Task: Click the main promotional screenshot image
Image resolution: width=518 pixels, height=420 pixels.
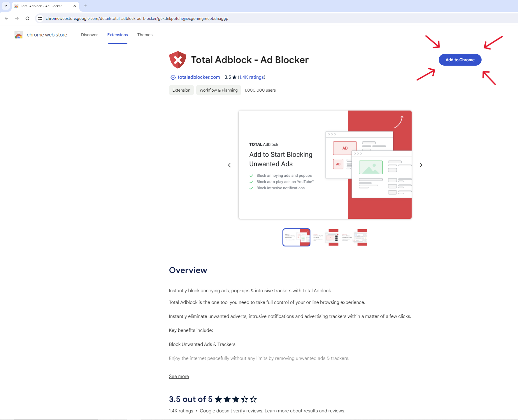Action: (x=325, y=164)
